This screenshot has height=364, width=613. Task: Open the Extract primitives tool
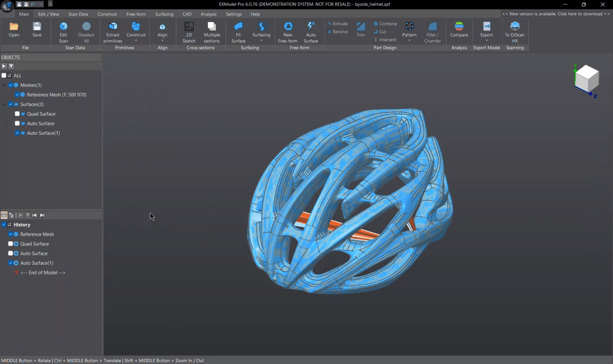112,31
